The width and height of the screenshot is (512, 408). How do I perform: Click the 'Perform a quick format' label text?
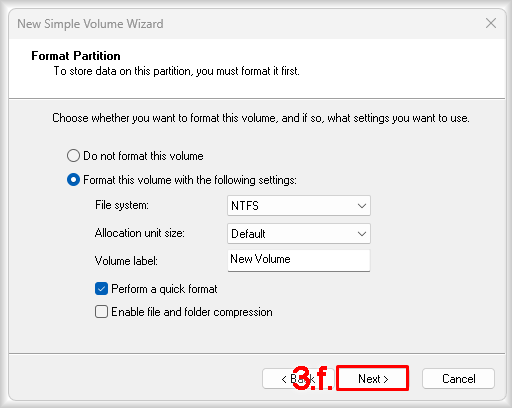click(164, 289)
